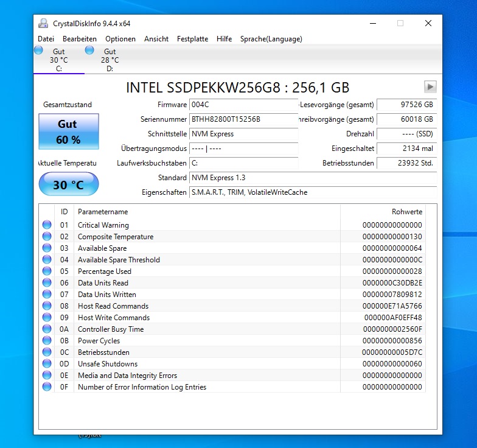Click the next disk arrow button
The image size is (477, 448).
(x=430, y=86)
